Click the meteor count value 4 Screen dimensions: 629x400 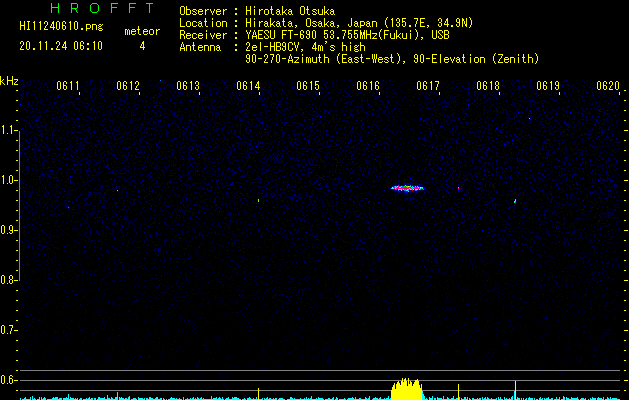pos(142,46)
